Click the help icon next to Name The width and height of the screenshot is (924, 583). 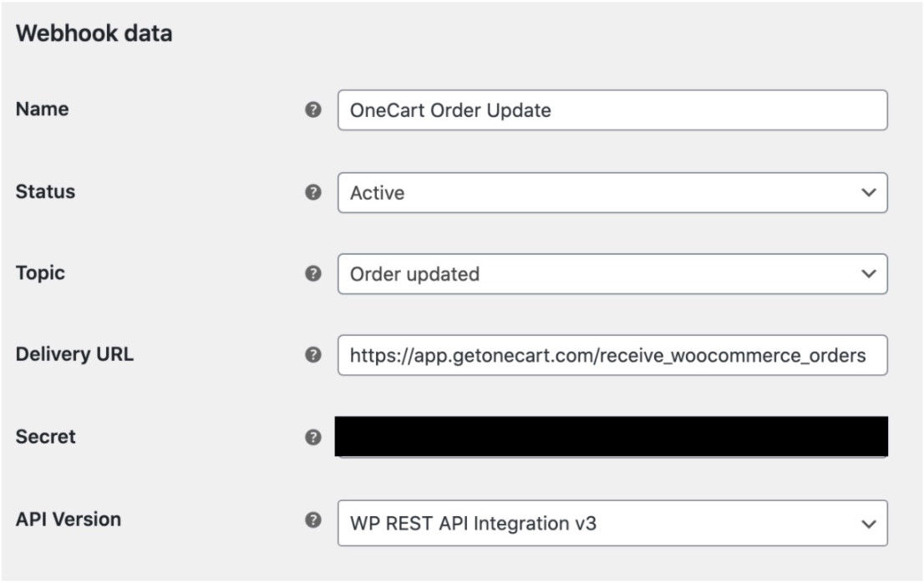click(311, 111)
